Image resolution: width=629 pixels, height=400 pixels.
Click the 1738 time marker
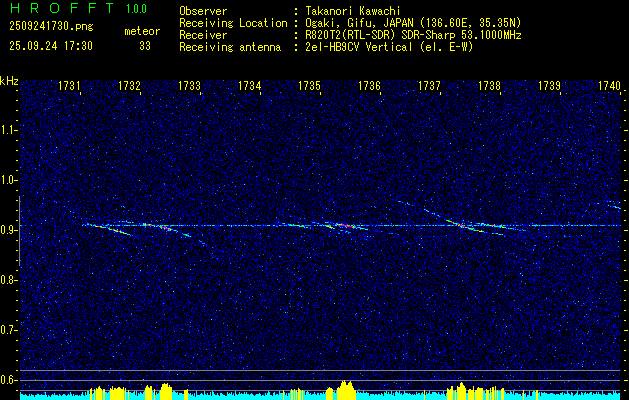pyautogui.click(x=489, y=85)
